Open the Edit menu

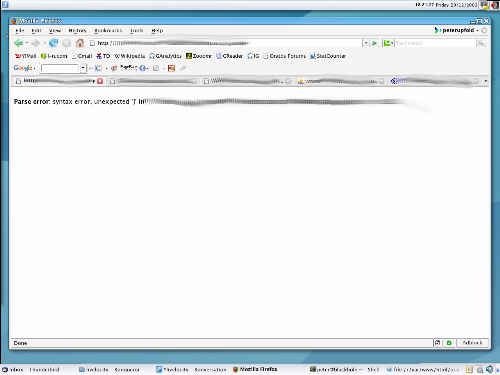pyautogui.click(x=36, y=31)
